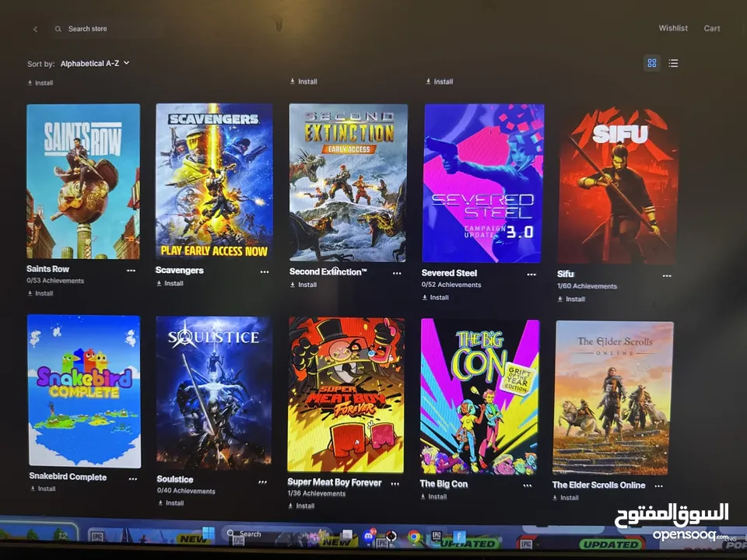
Task: Install Scavengers
Action: [x=170, y=283]
